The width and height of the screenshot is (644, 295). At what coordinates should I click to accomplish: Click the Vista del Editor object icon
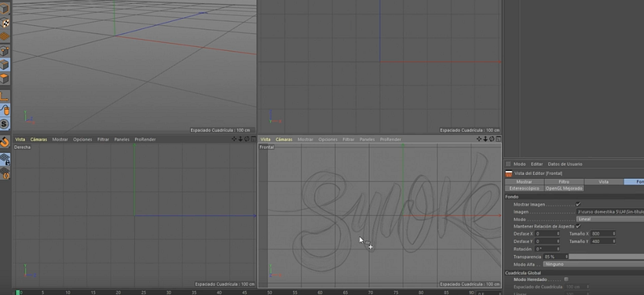(509, 173)
